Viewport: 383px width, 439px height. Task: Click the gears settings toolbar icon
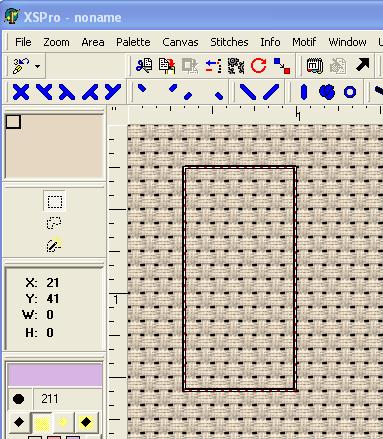click(x=236, y=65)
